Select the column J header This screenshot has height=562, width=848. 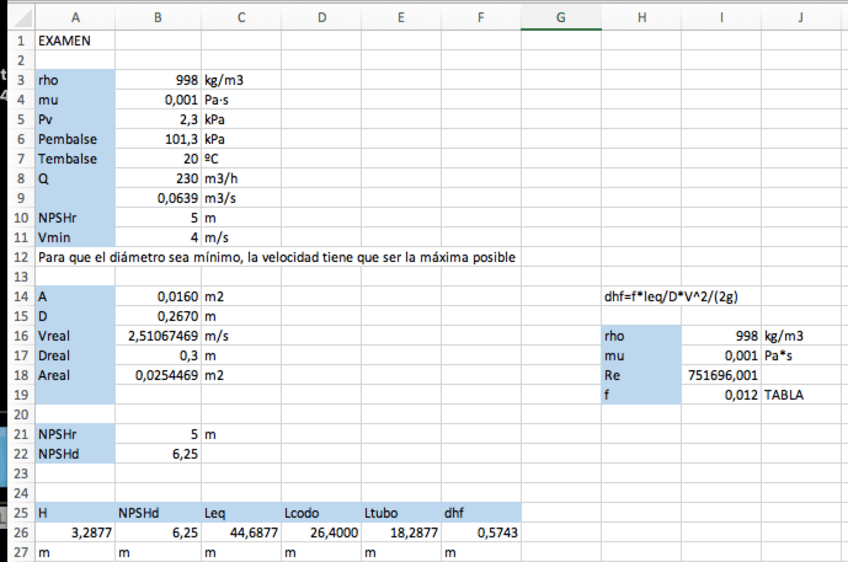click(x=802, y=17)
